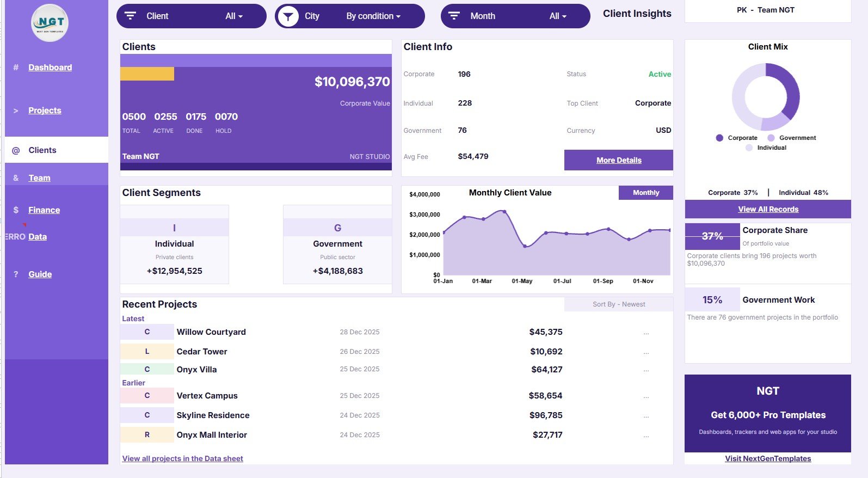Click Onyx Mall Interior project name
This screenshot has height=478, width=868.
tap(212, 435)
